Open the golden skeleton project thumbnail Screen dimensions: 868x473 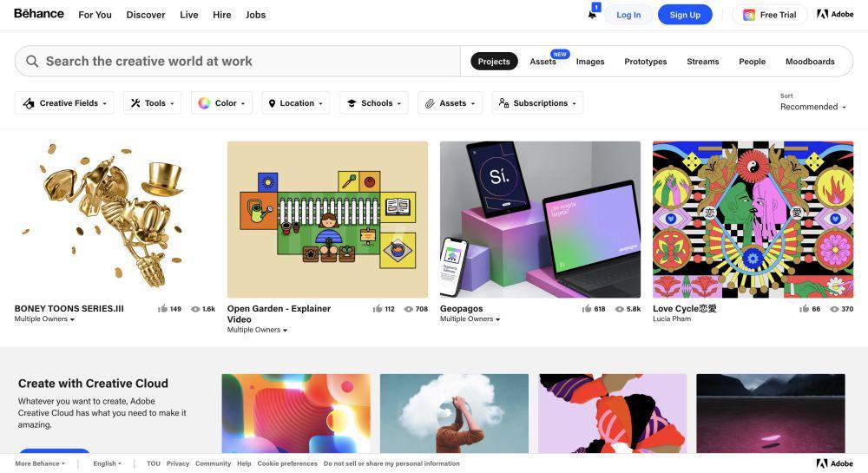click(x=115, y=220)
